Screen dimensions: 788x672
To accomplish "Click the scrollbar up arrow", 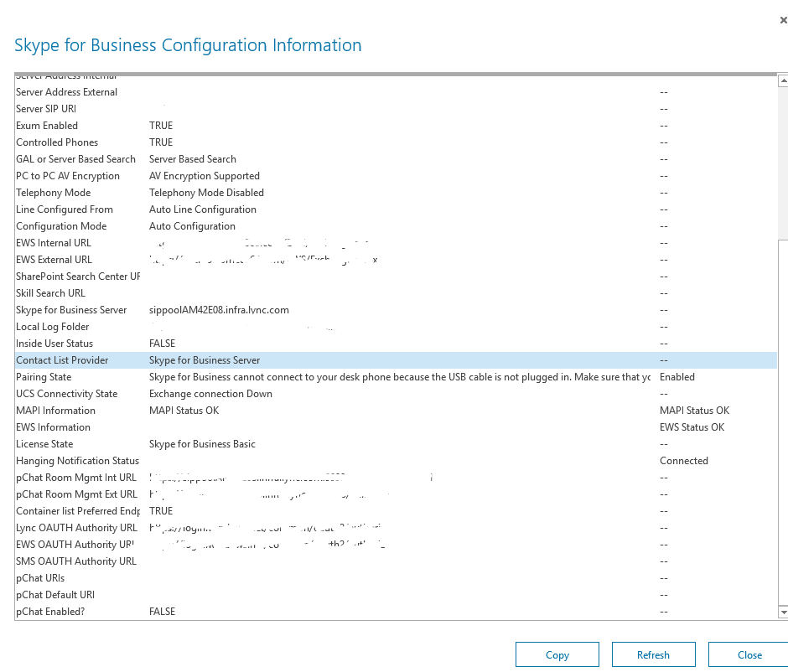I will 783,80.
